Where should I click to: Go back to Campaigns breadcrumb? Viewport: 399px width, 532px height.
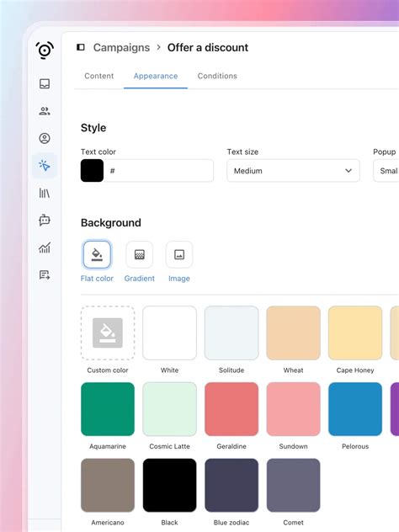pos(121,47)
